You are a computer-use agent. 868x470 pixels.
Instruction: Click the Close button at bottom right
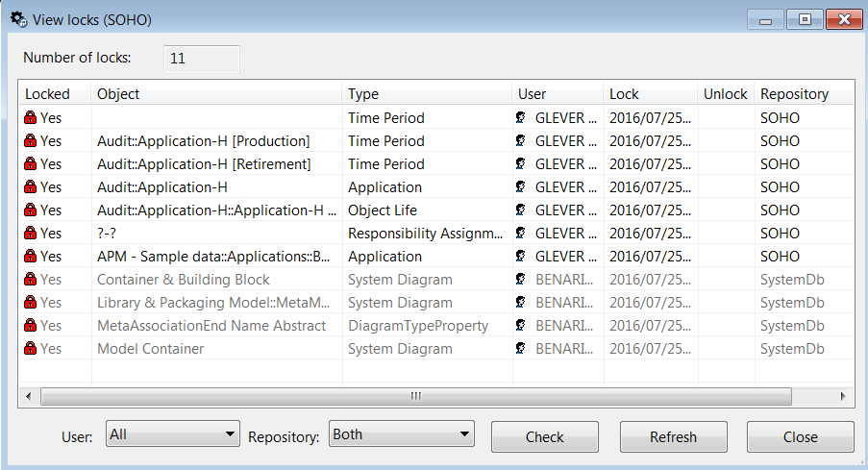coord(800,437)
